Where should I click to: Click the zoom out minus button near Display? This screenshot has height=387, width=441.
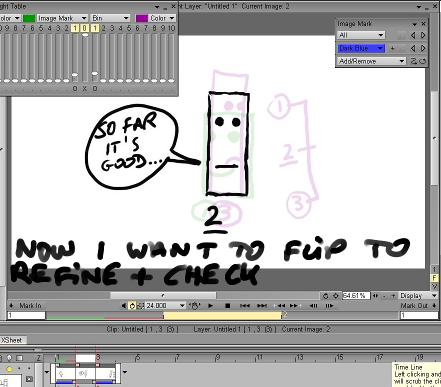click(x=384, y=296)
